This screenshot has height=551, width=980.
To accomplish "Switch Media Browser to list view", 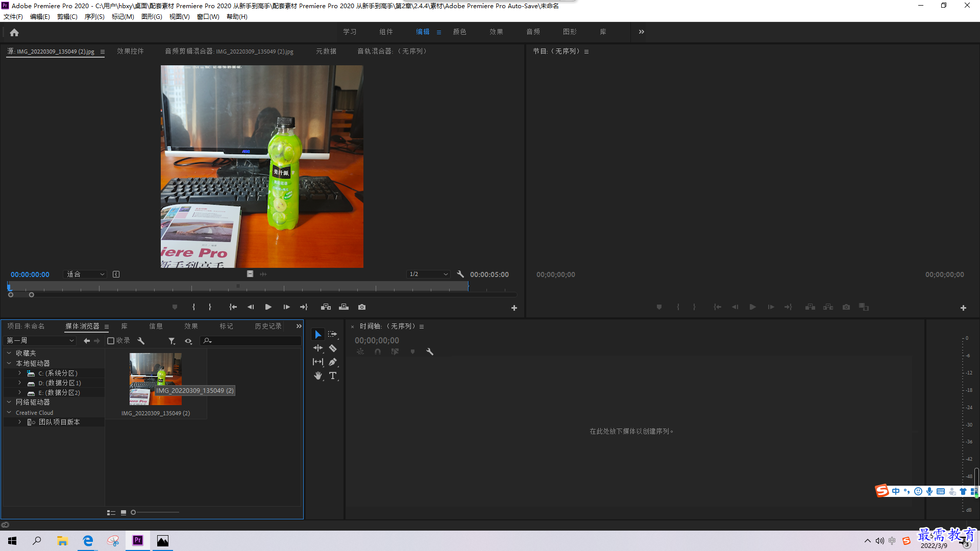I will 111,513.
